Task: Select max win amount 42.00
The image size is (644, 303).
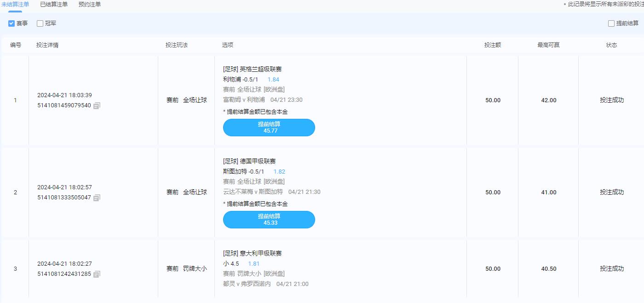Action: tap(549, 100)
